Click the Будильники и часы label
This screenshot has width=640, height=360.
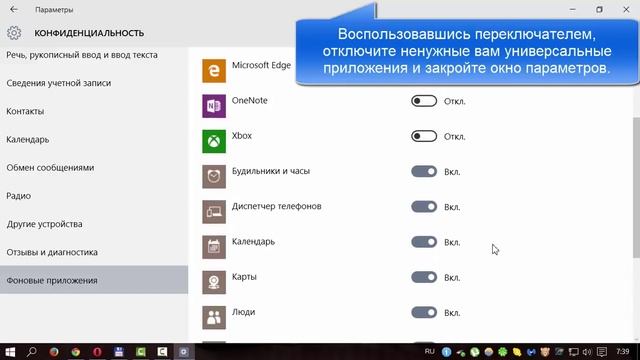[271, 171]
